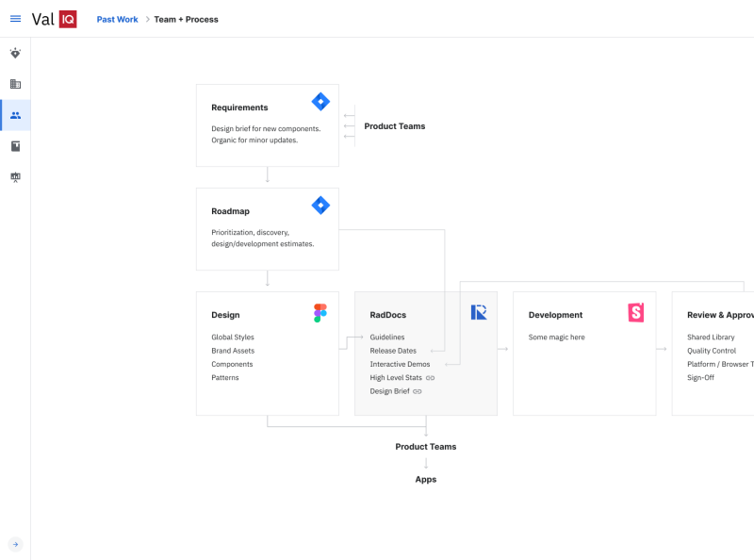Click the pink dollar icon on Development card
This screenshot has height=560, width=754.
(635, 311)
